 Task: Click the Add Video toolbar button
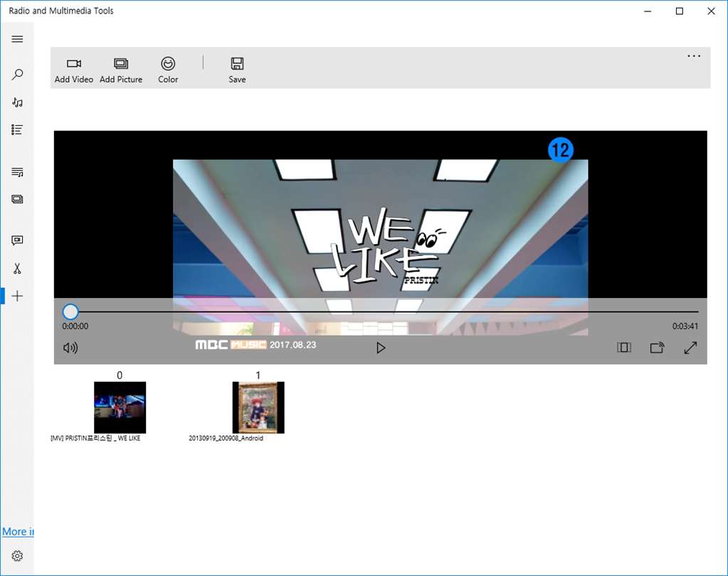click(74, 70)
